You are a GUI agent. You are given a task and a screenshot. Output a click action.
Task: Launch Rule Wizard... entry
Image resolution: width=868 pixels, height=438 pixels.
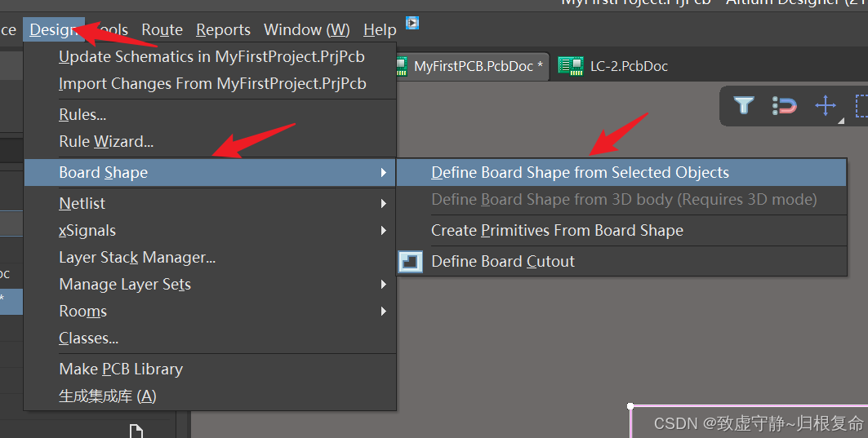[x=211, y=142]
